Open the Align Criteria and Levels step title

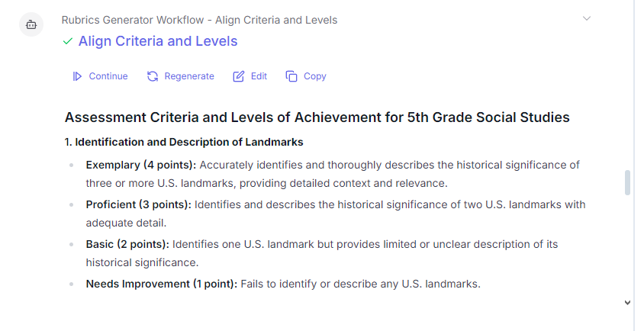point(158,41)
